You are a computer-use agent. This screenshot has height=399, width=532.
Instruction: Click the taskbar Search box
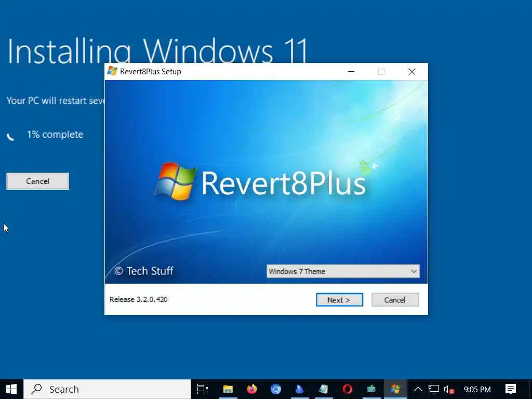107,389
